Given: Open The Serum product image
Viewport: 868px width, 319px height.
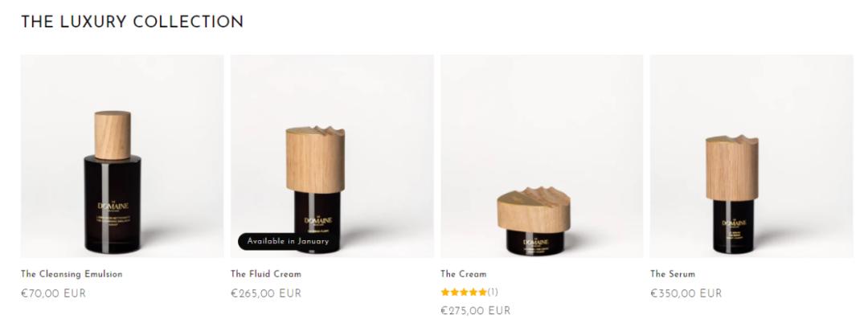Looking at the screenshot, I should tap(751, 156).
